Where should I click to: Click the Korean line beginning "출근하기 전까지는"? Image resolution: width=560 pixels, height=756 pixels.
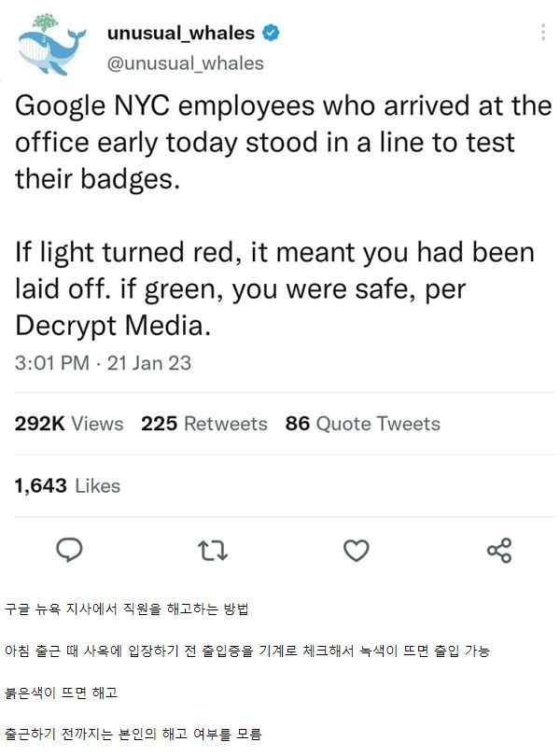(x=133, y=734)
